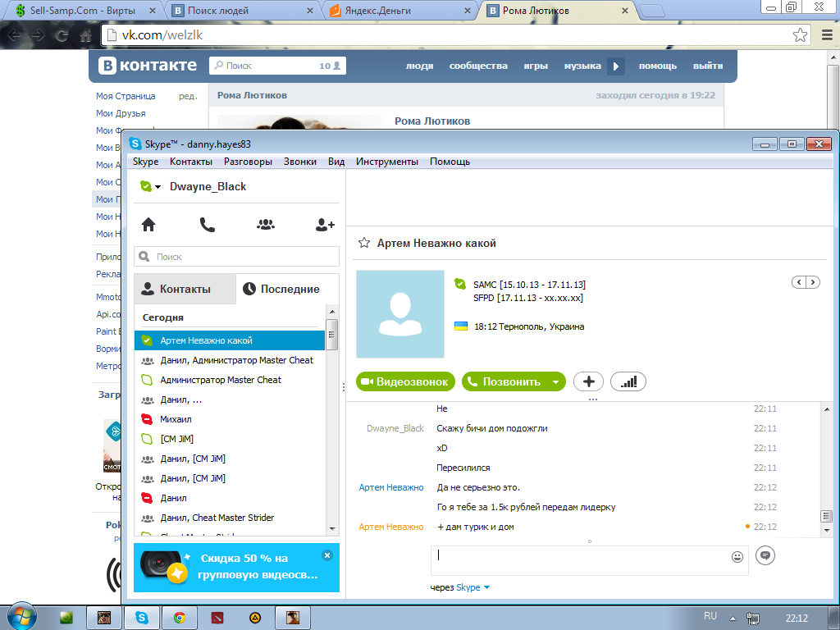Open the Помощь menu in Skype

(x=450, y=162)
